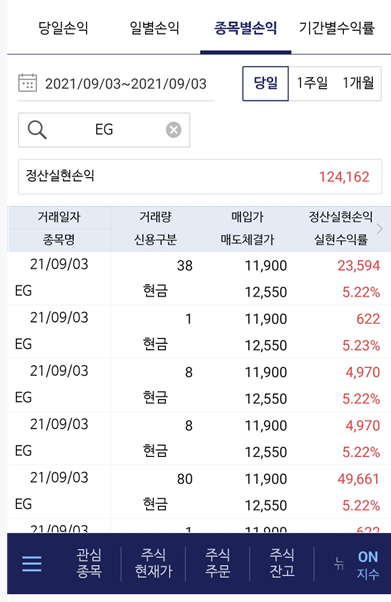Image resolution: width=391 pixels, height=602 pixels.
Task: Switch to the 당일손익 tab
Action: point(63,28)
